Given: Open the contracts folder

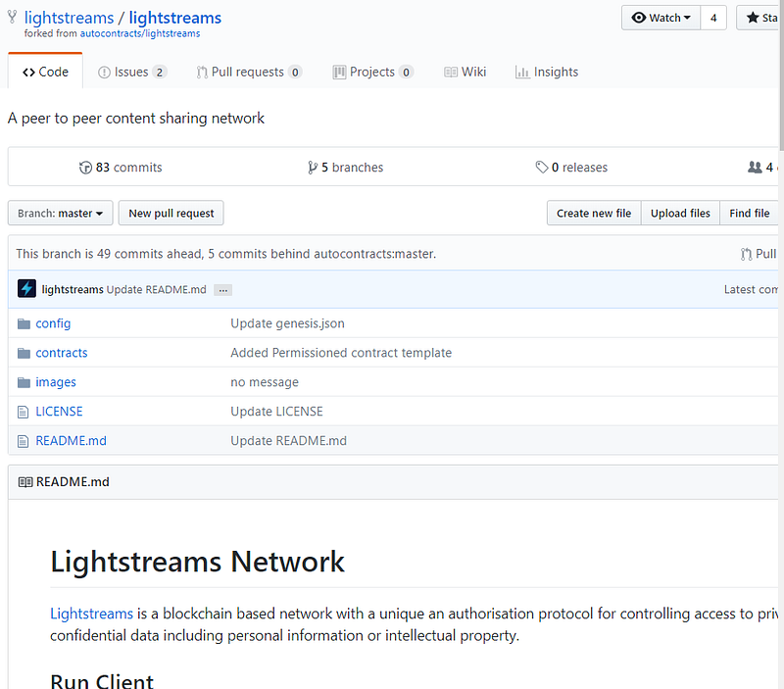Looking at the screenshot, I should pos(62,353).
